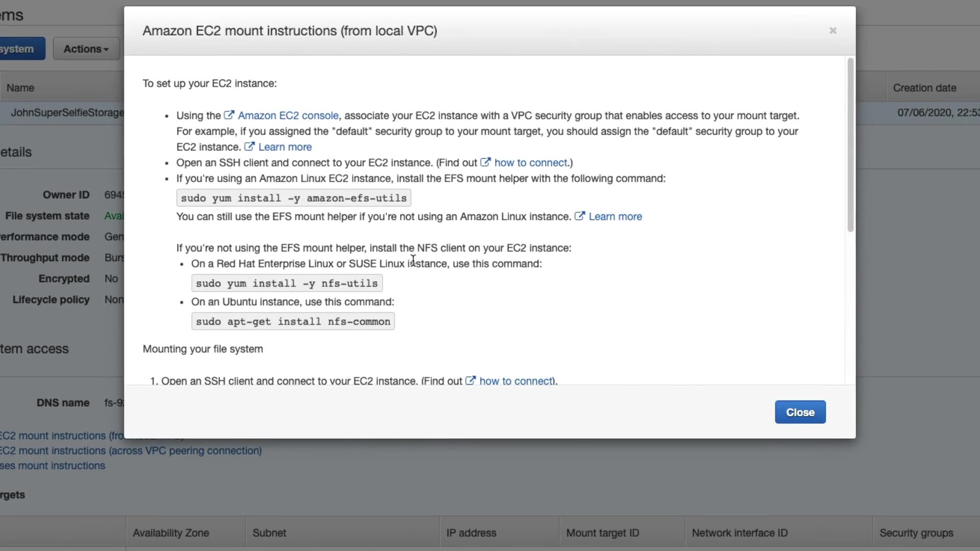
Task: Click external-link icon before Amazon EC2 console
Action: coord(229,115)
